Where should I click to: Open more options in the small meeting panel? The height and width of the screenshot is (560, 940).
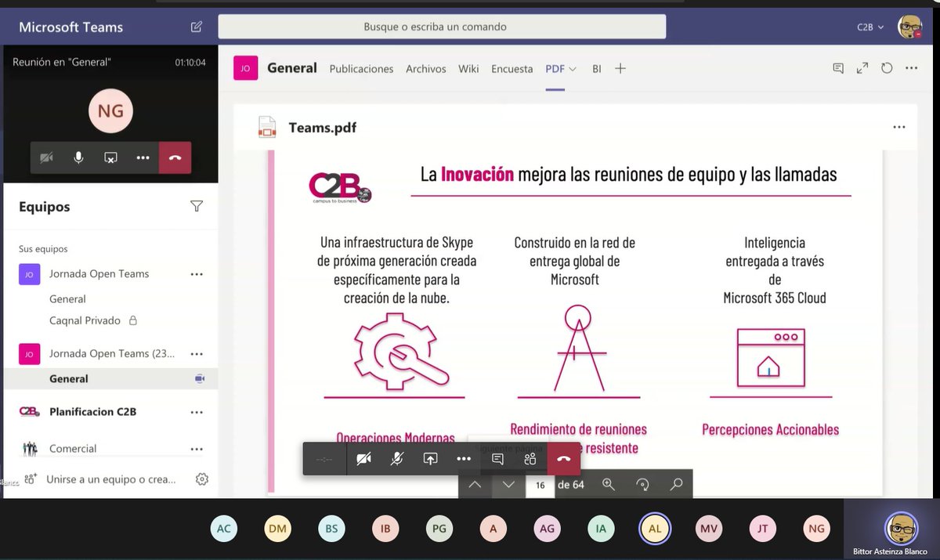pyautogui.click(x=143, y=157)
